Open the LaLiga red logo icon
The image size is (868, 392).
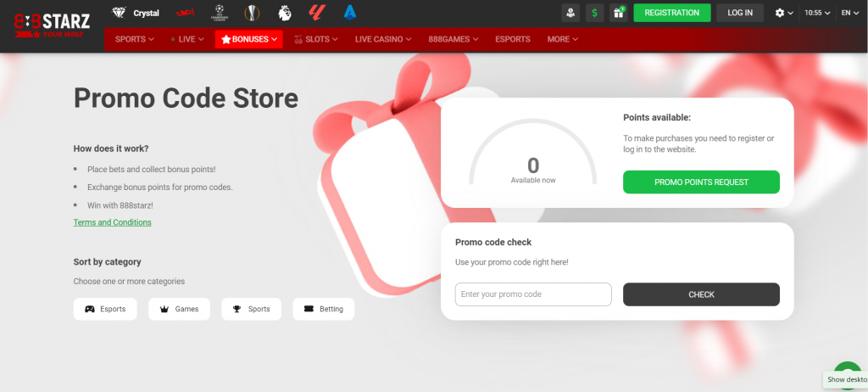pos(315,13)
